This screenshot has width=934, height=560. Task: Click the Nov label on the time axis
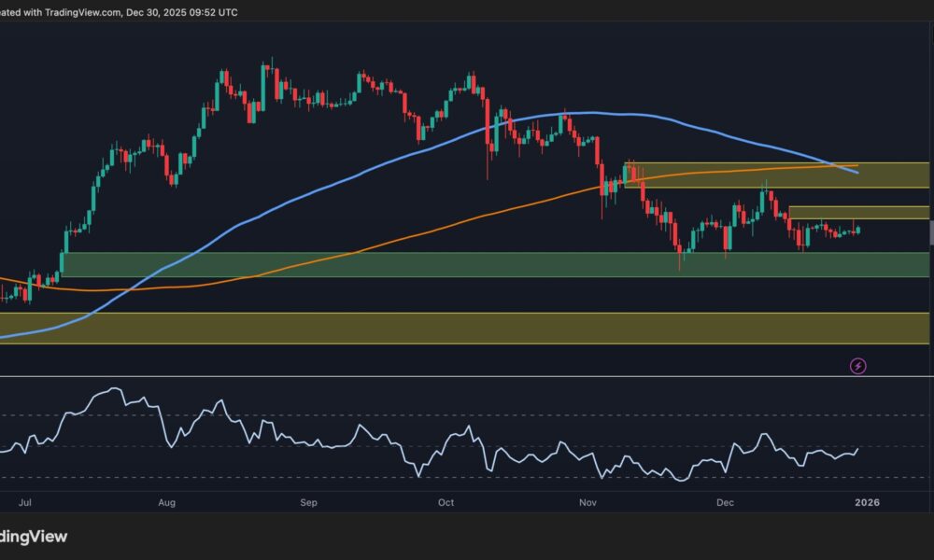pos(588,502)
